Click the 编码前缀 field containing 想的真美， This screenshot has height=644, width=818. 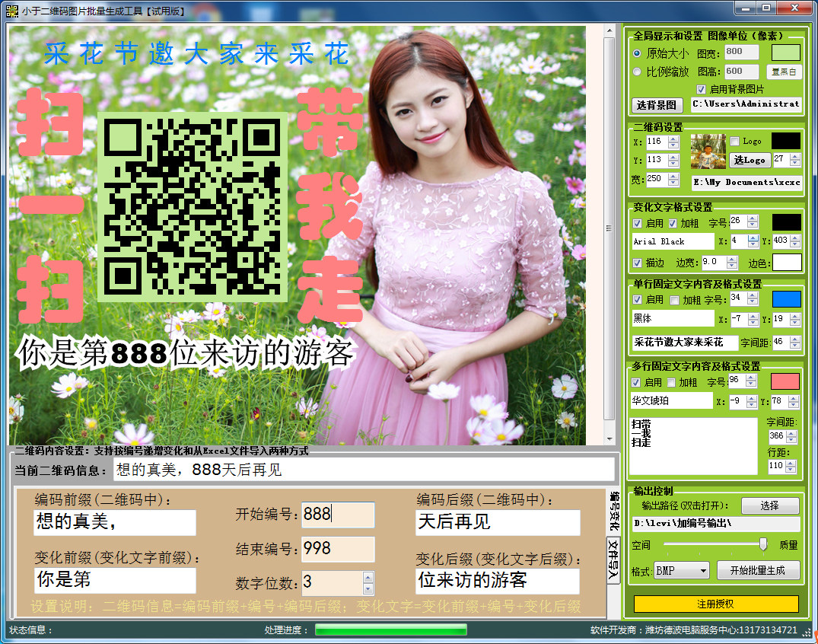[x=115, y=522]
